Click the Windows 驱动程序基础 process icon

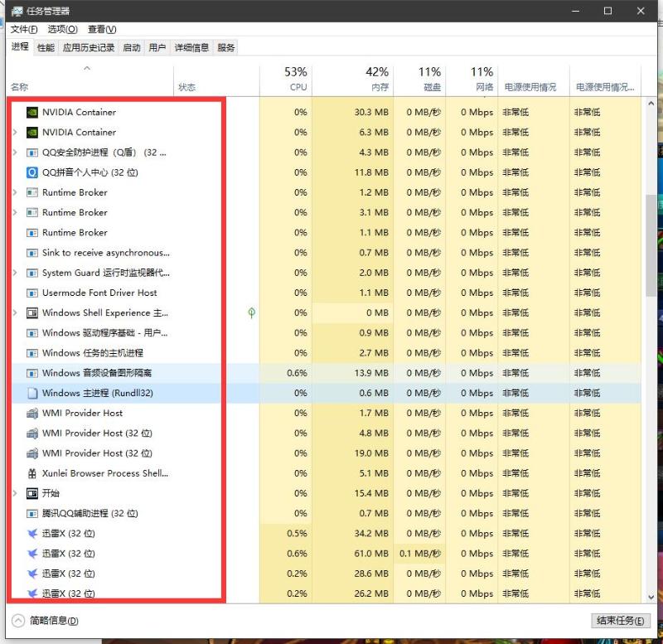coord(32,333)
